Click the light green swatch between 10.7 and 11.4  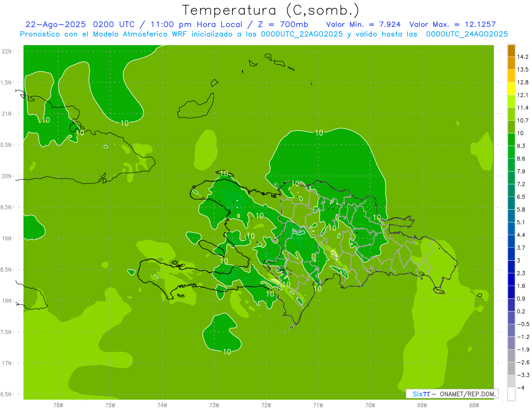511,114
